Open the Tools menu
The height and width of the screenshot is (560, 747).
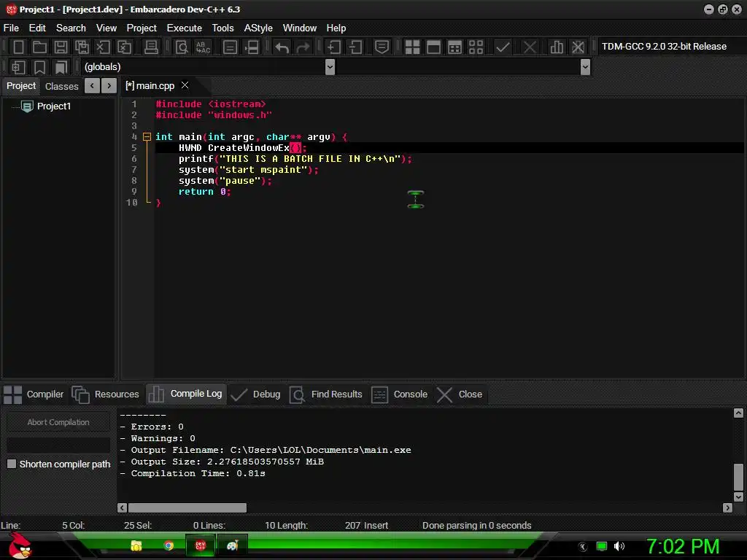[223, 28]
